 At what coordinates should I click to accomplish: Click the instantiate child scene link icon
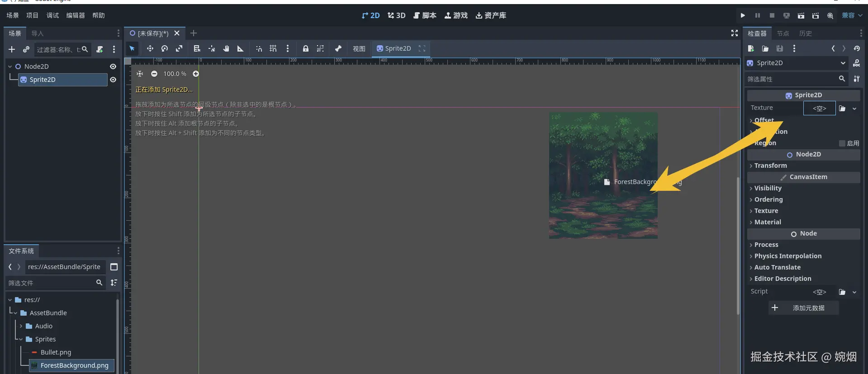26,49
